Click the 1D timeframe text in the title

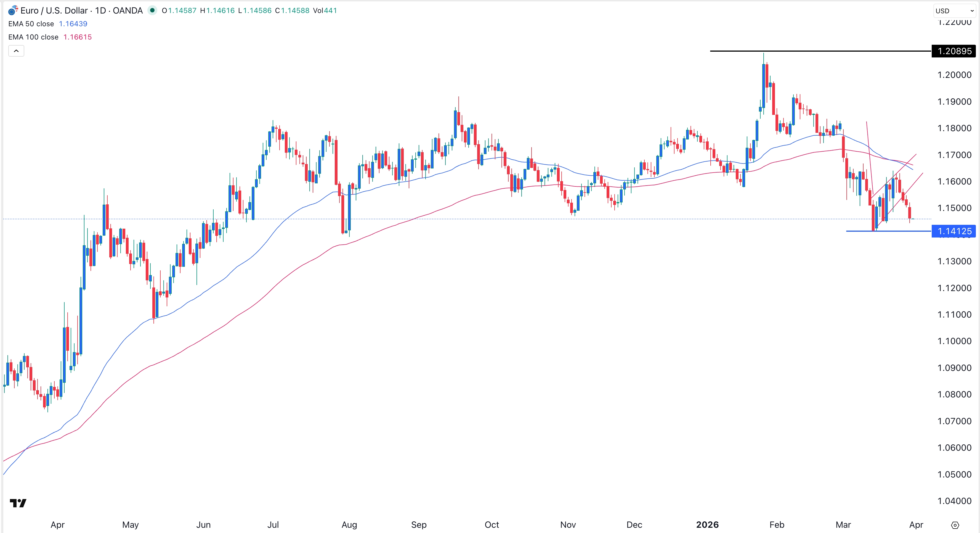(101, 10)
